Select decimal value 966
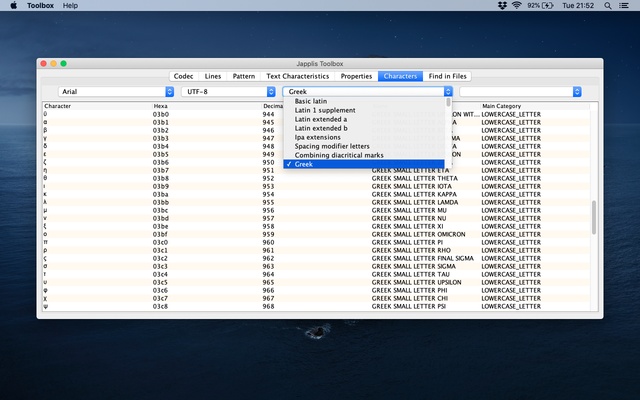The image size is (640, 400). [x=269, y=290]
